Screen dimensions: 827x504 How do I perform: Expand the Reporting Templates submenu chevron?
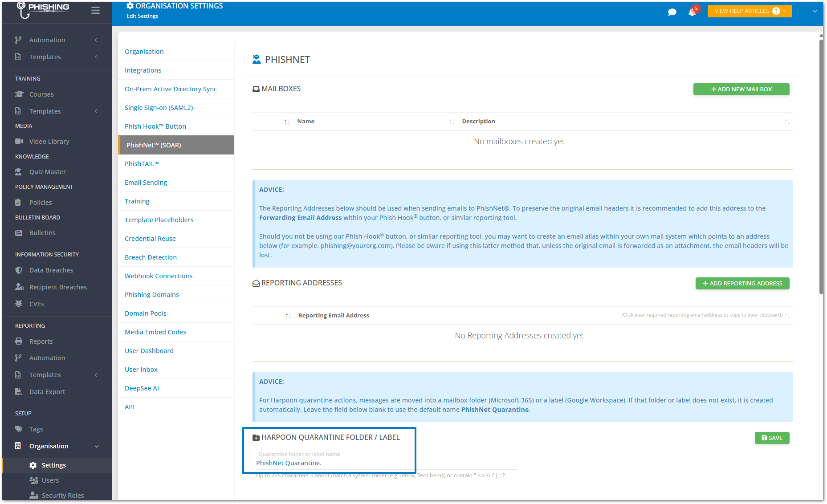[x=96, y=375]
